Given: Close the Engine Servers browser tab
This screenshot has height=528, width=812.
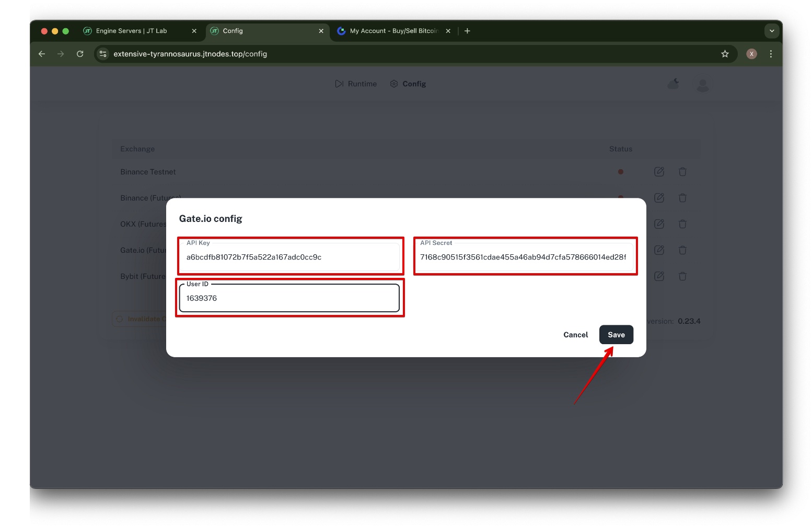Looking at the screenshot, I should (x=194, y=31).
